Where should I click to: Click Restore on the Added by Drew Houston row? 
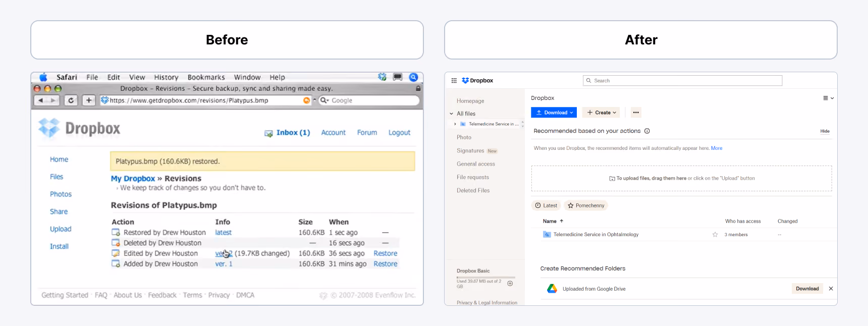point(385,264)
